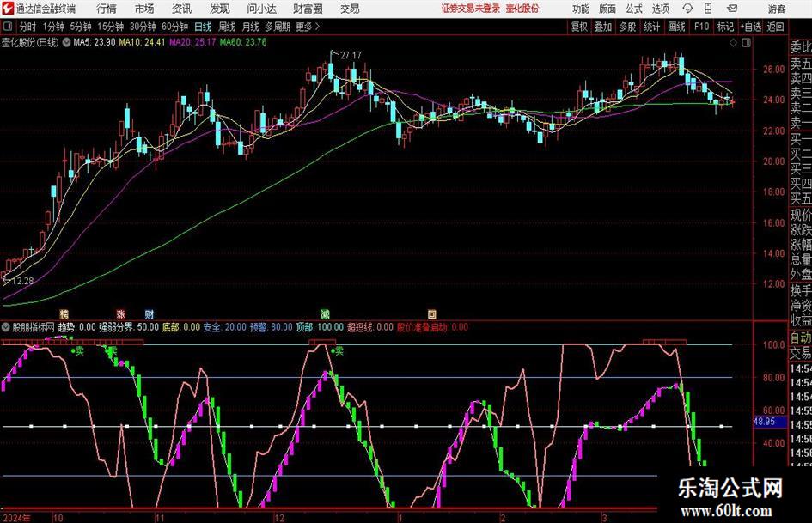Click the 财 event marker icon
The width and height of the screenshot is (812, 523).
click(150, 313)
